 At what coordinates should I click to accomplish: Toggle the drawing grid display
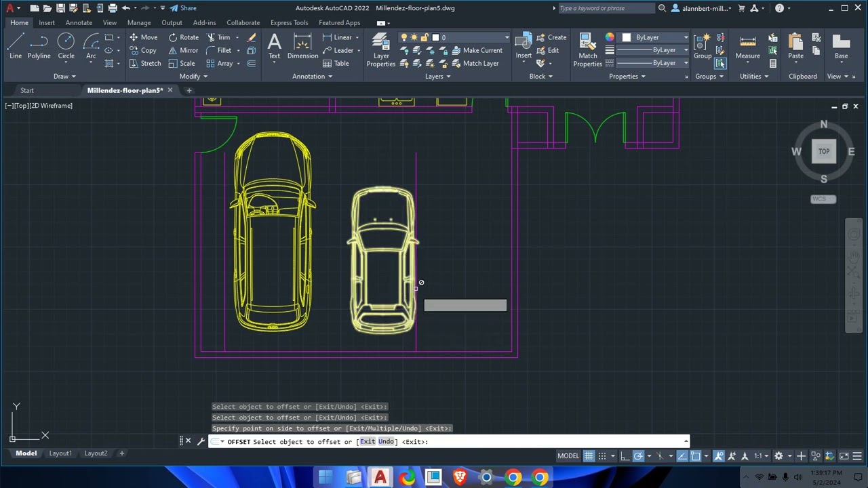click(589, 456)
